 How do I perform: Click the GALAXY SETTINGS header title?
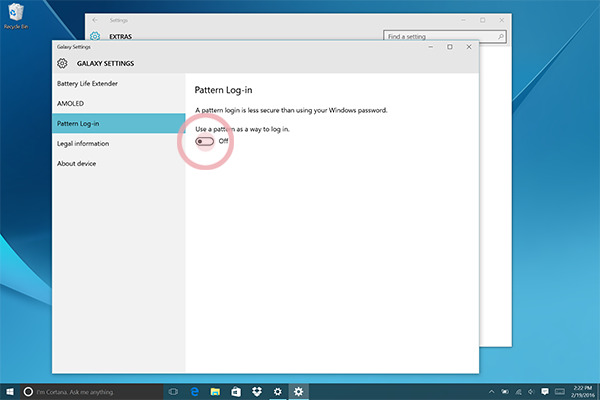tap(105, 64)
